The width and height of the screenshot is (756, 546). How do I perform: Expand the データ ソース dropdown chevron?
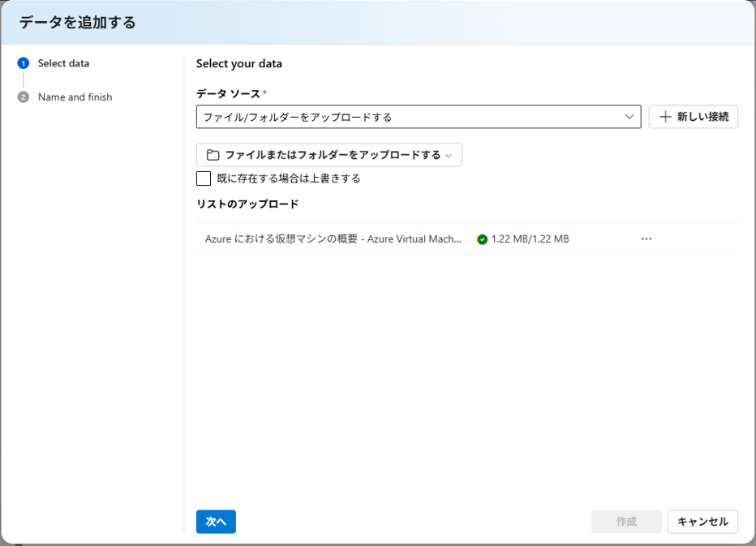[629, 117]
